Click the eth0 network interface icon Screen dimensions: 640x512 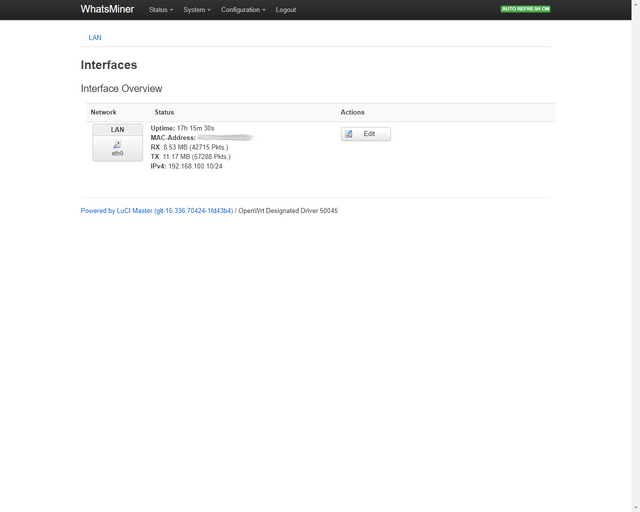(x=117, y=145)
